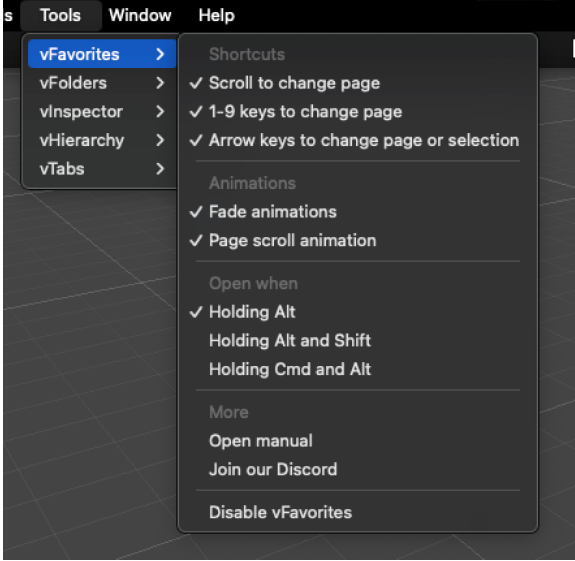
Task: Choose Open manual
Action: pos(358,440)
